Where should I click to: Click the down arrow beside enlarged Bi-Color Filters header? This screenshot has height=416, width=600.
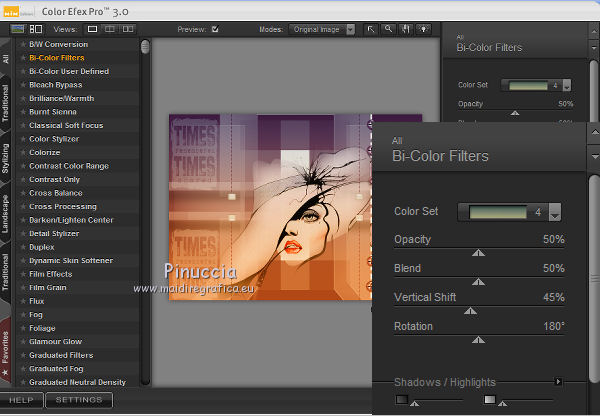(x=595, y=157)
